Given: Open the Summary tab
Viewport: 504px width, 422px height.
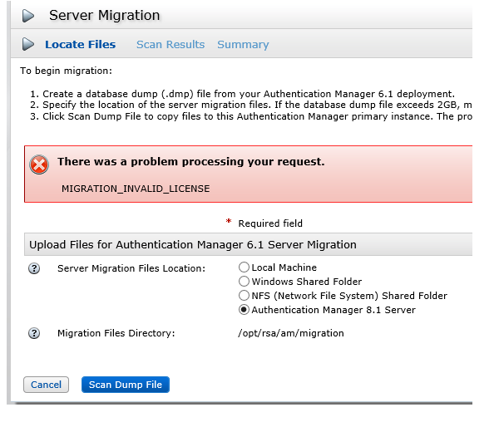Looking at the screenshot, I should (243, 45).
